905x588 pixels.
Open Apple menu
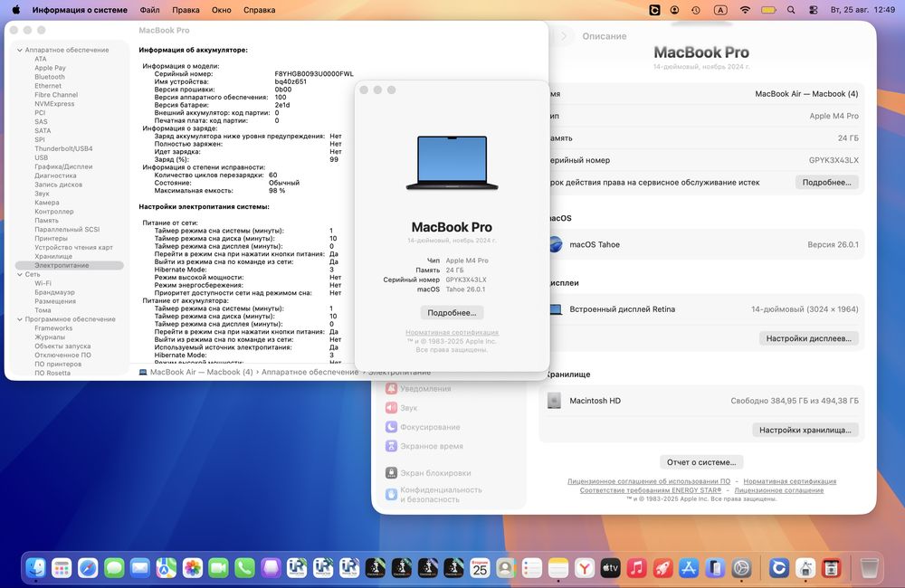click(x=16, y=10)
